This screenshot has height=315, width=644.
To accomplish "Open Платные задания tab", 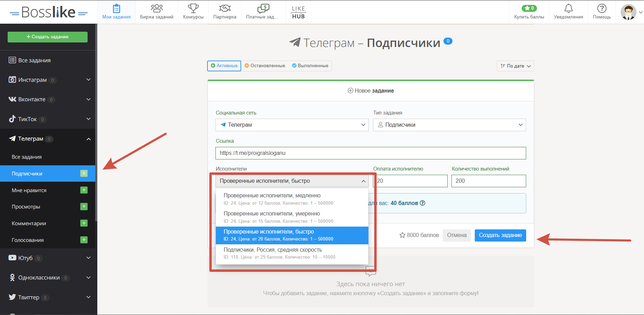I will [262, 12].
